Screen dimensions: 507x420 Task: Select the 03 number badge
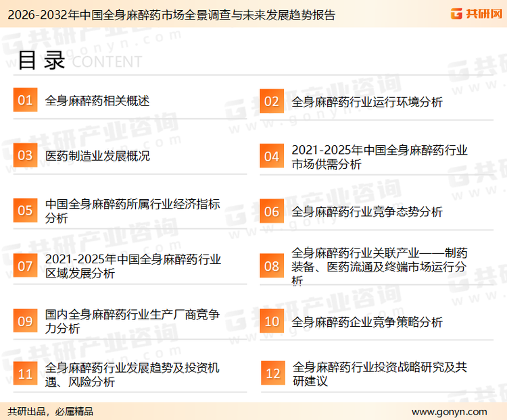tap(25, 155)
